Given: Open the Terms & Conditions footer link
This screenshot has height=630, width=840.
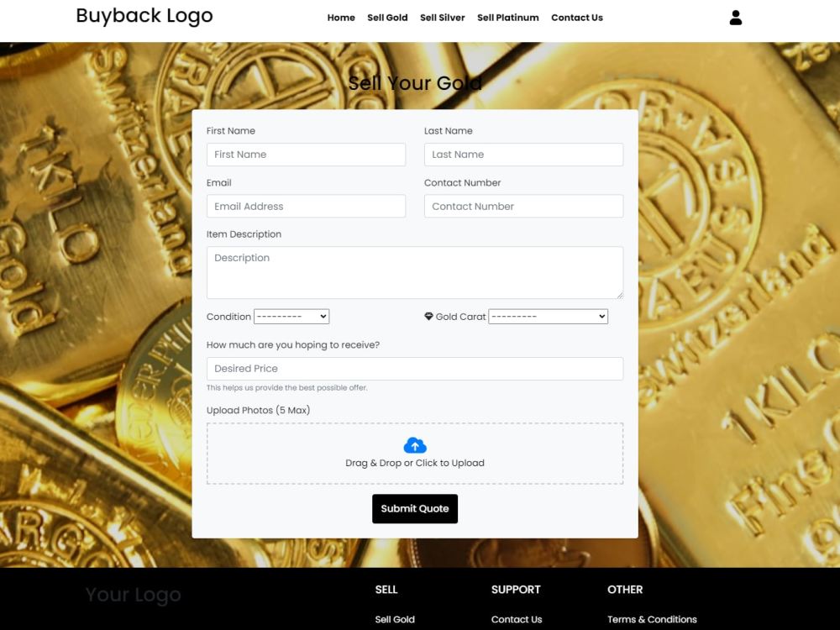Looking at the screenshot, I should [652, 619].
